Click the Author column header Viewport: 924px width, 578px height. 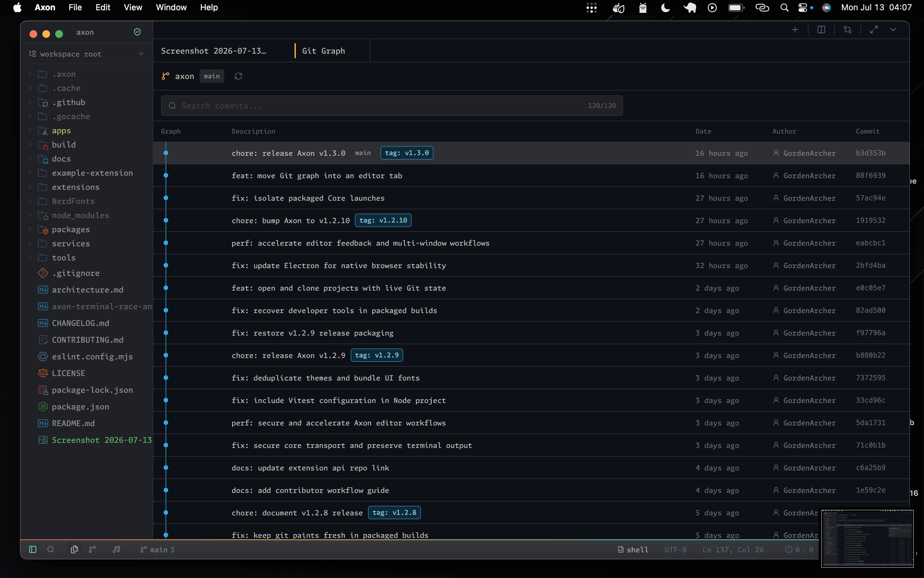coord(784,131)
